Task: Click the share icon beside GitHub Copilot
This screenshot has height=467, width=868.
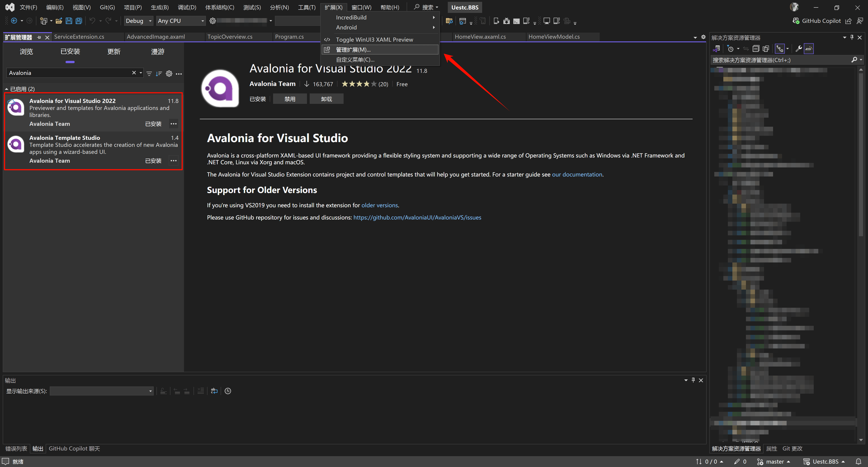Action: pyautogui.click(x=849, y=21)
